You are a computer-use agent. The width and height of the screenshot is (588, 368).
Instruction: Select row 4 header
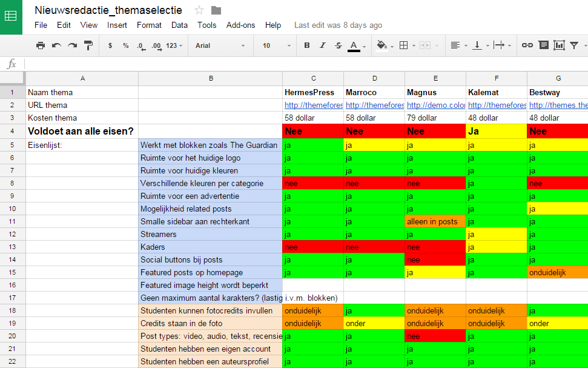click(x=12, y=132)
